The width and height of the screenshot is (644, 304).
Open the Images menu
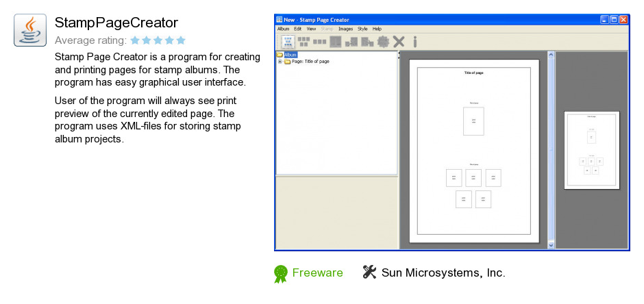(x=345, y=29)
